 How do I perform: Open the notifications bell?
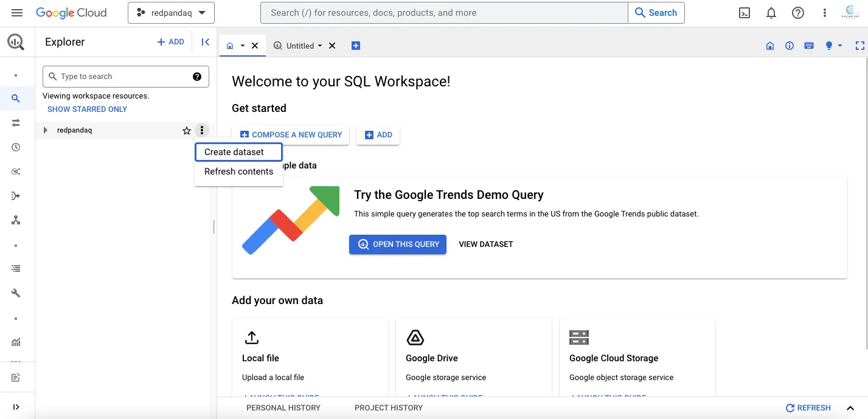click(x=771, y=13)
